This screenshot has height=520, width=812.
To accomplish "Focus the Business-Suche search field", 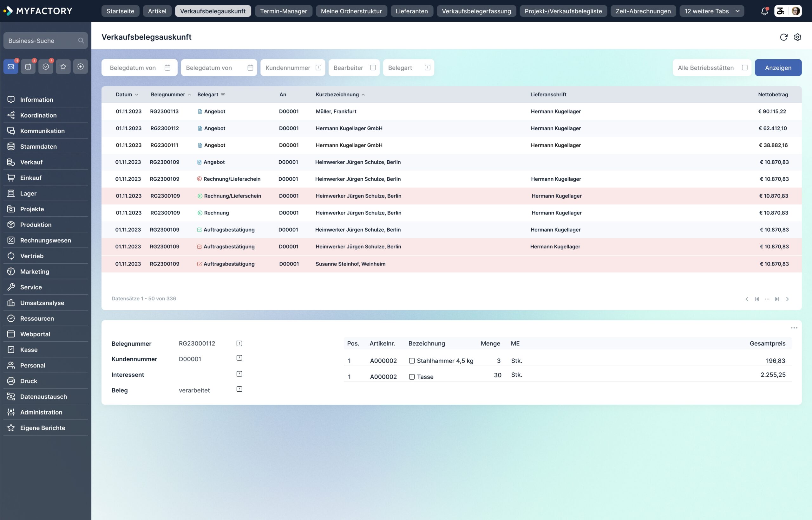I will 42,41.
